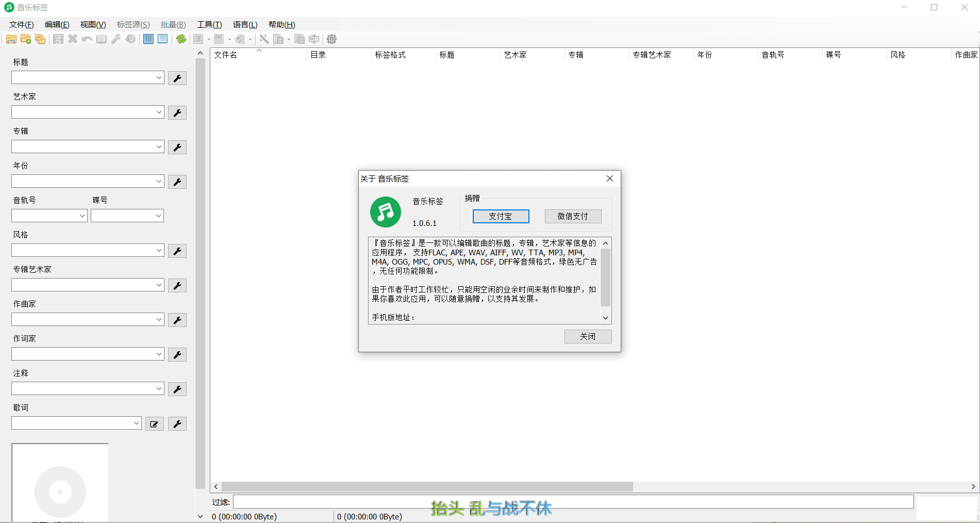Click wrench button beside 歌词 field
980x523 pixels.
point(177,423)
